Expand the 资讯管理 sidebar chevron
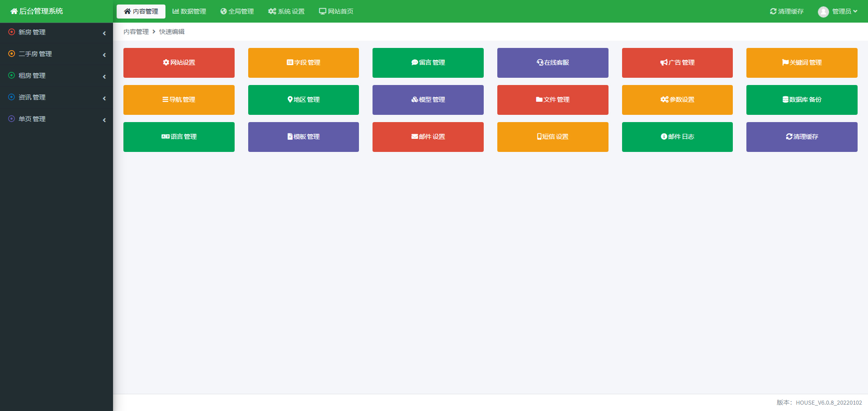The width and height of the screenshot is (868, 411). coord(104,98)
